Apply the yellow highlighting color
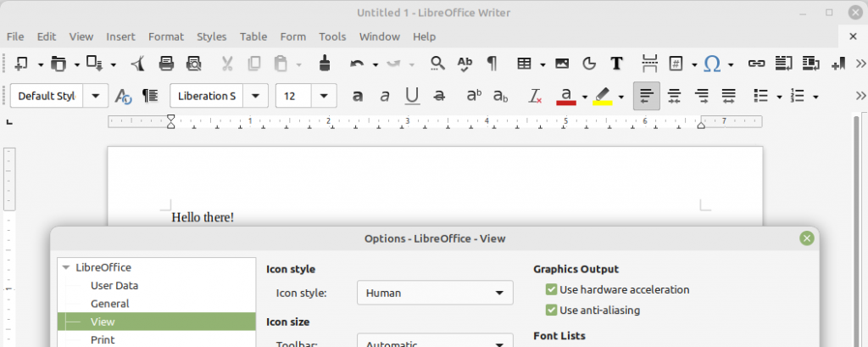This screenshot has width=868, height=347. (603, 96)
